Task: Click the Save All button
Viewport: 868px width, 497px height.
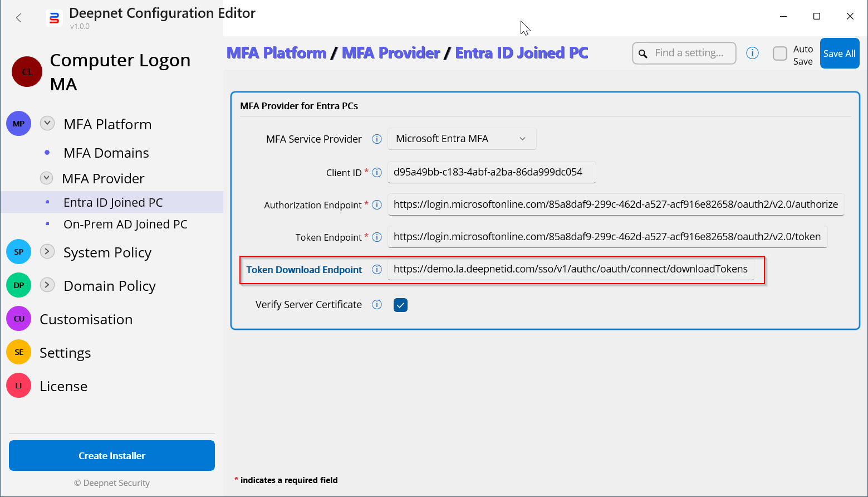Action: point(839,53)
